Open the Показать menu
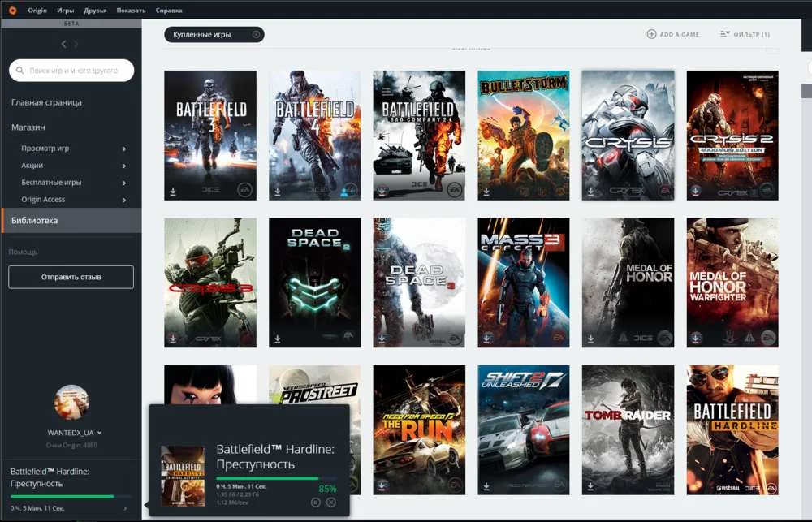 click(131, 11)
